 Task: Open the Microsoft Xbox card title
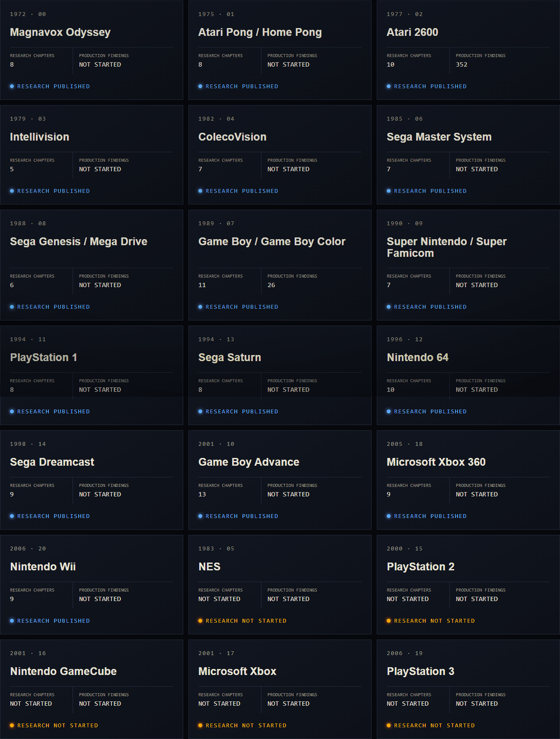point(237,672)
